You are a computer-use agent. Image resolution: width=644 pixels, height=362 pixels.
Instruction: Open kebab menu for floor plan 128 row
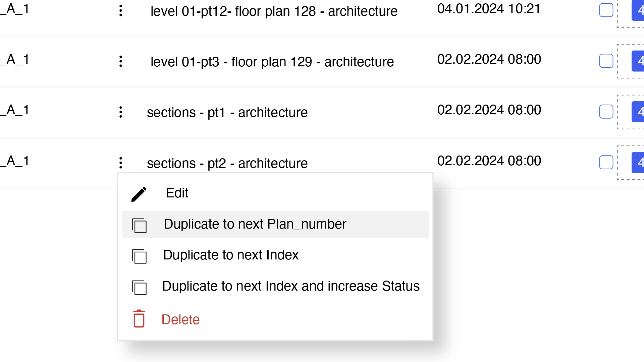(x=121, y=11)
